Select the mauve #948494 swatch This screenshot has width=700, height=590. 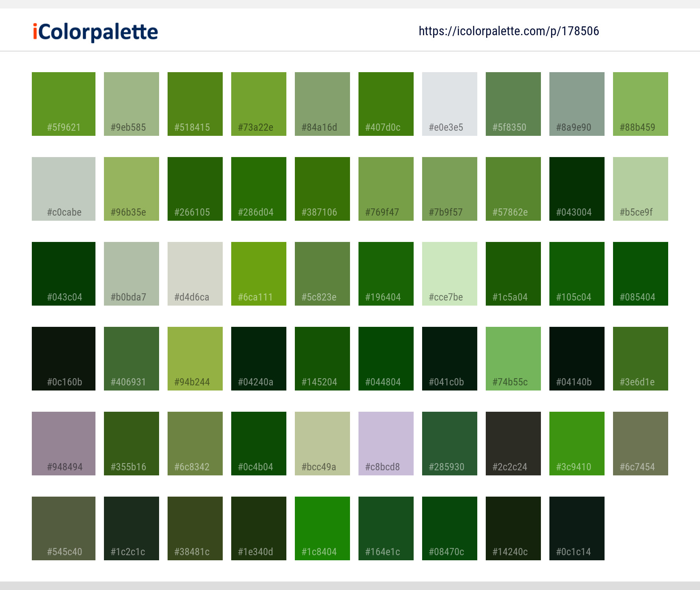click(64, 444)
